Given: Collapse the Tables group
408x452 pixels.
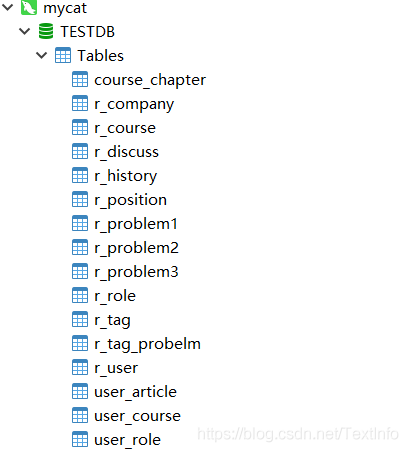Looking at the screenshot, I should [41, 55].
